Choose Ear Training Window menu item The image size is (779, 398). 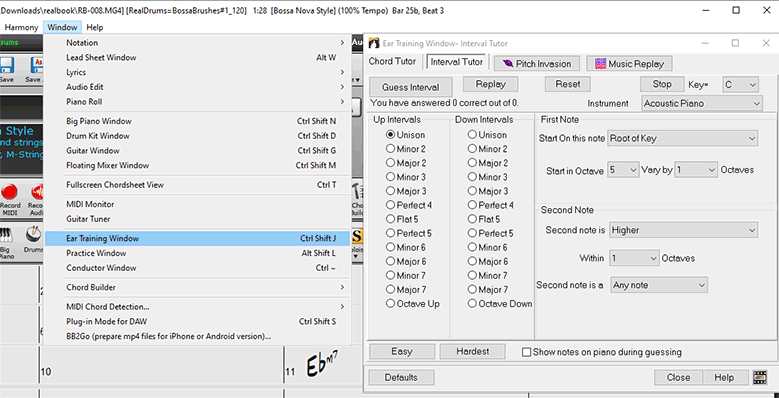point(197,239)
